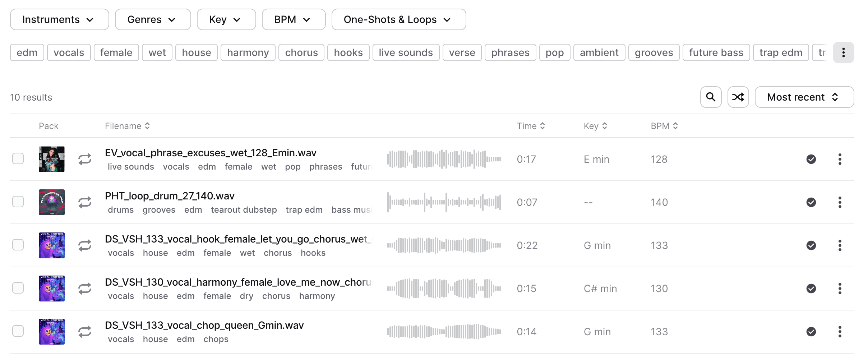This screenshot has width=868, height=355.
Task: Open more options for PHT_loop_drum_27_140.wav
Action: [840, 202]
